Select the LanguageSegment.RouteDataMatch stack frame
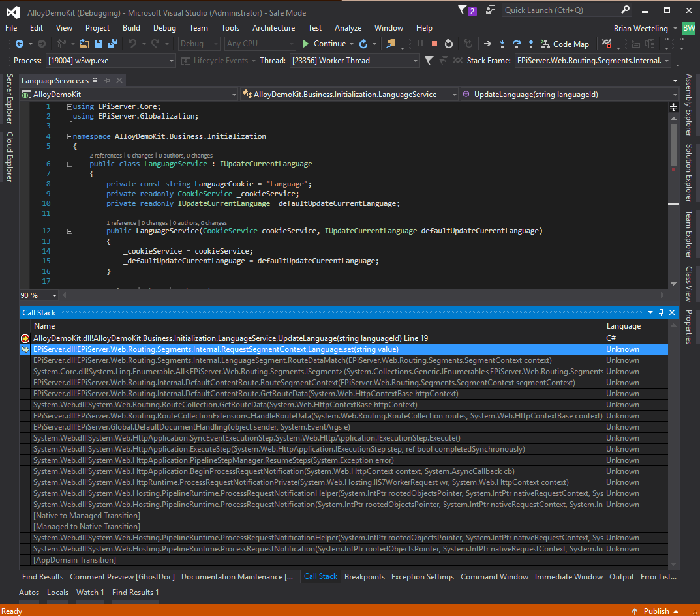 coord(344,360)
